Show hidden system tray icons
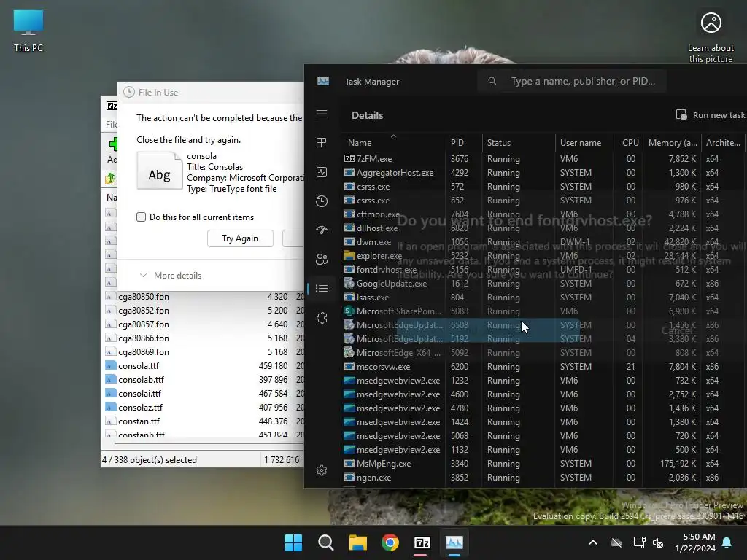 click(593, 542)
